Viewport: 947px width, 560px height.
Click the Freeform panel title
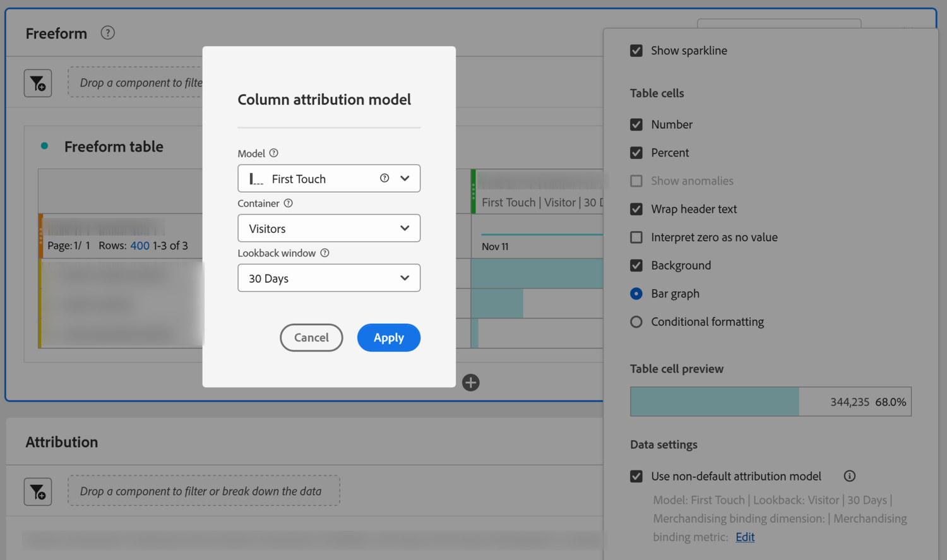[56, 33]
